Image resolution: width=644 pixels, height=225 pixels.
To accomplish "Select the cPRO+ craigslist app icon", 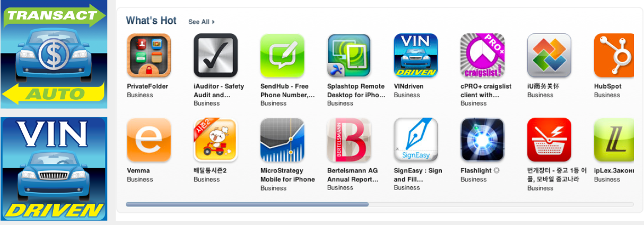I will 482,56.
